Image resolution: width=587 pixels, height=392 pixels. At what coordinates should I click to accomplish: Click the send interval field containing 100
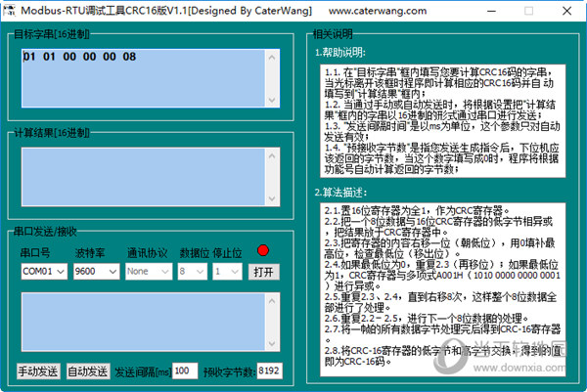click(x=185, y=370)
